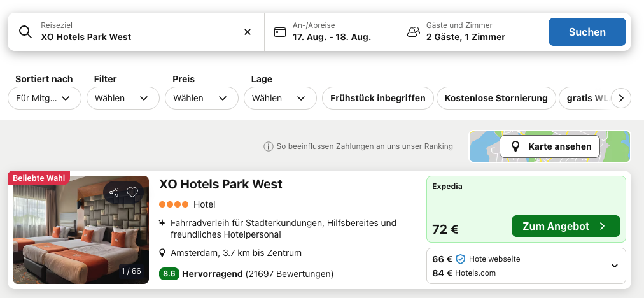Screen dimensions: 644x298
Task: Toggle Frühstück inbegriffen filter
Action: coord(377,98)
